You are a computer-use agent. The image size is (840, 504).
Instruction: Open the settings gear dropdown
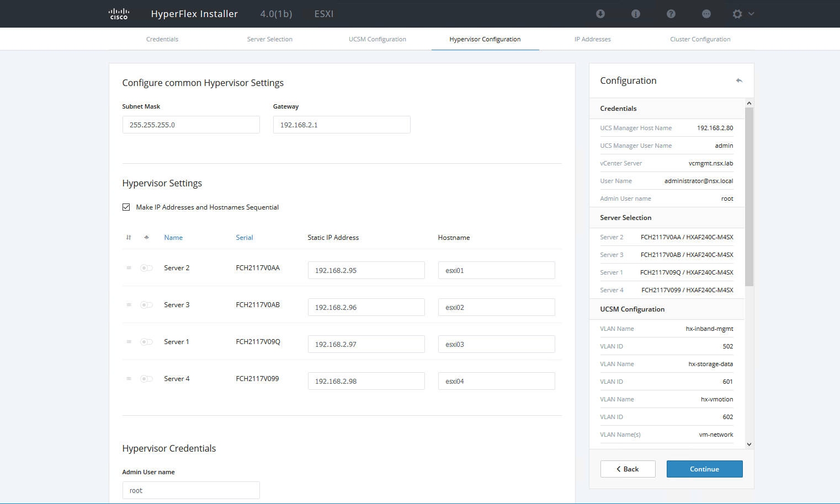point(742,14)
